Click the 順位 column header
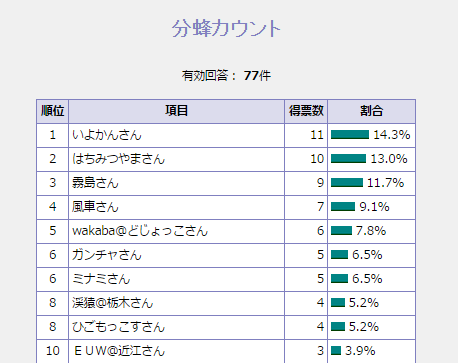This screenshot has height=363, width=458. coord(52,111)
